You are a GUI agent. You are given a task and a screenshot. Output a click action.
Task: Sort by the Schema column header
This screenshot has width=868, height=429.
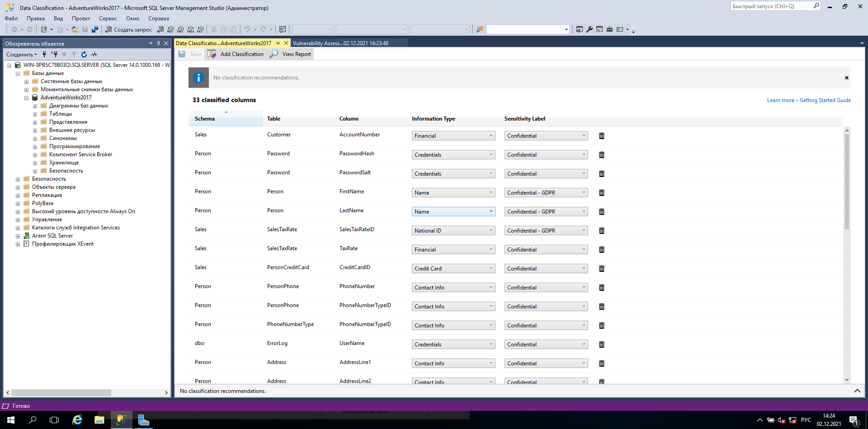click(x=226, y=119)
